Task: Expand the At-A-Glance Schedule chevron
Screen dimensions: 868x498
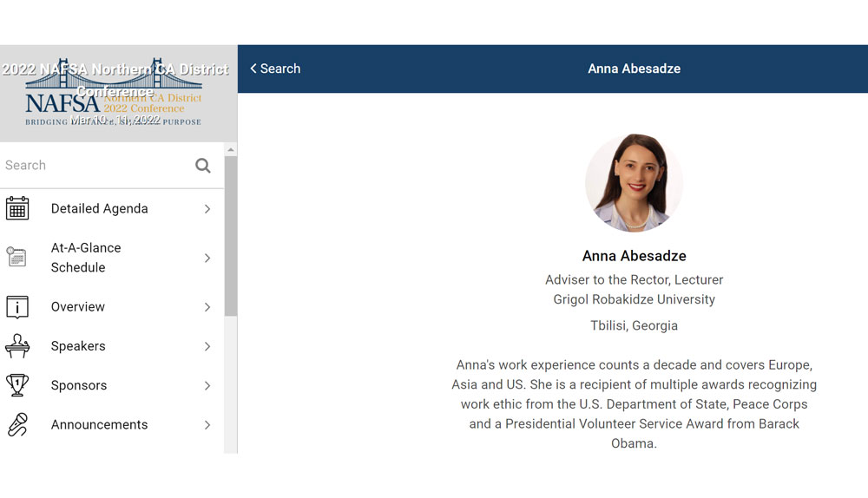Action: pos(207,258)
